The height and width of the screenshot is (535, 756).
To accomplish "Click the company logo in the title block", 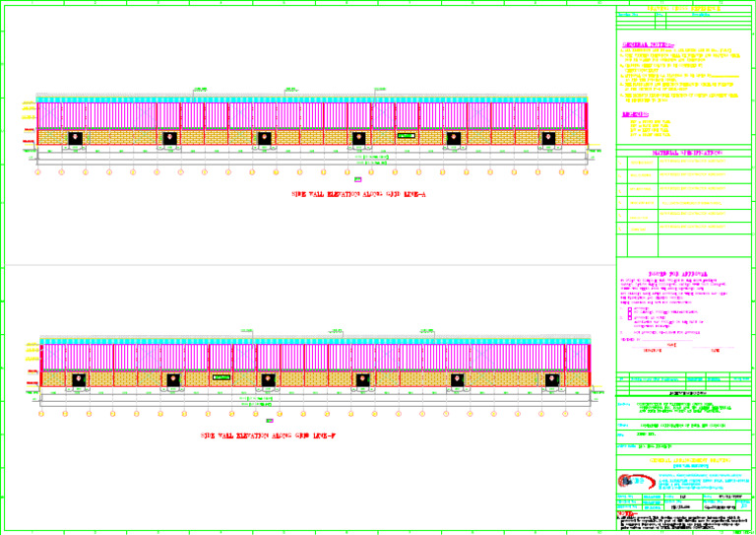I will coord(636,481).
